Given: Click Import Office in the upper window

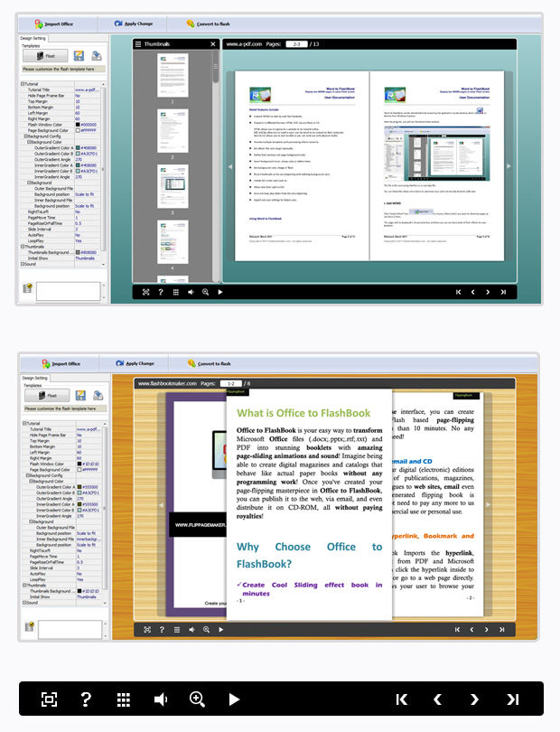Looking at the screenshot, I should click(x=53, y=23).
